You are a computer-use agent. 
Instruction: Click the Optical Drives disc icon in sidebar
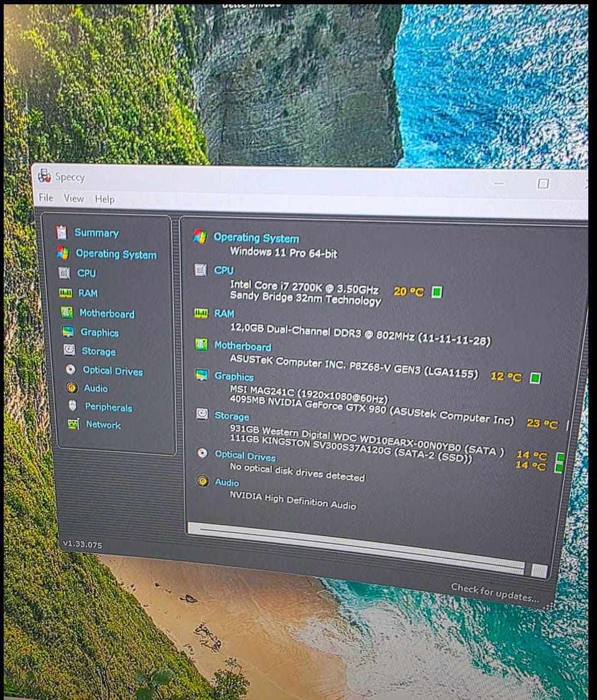[x=70, y=369]
